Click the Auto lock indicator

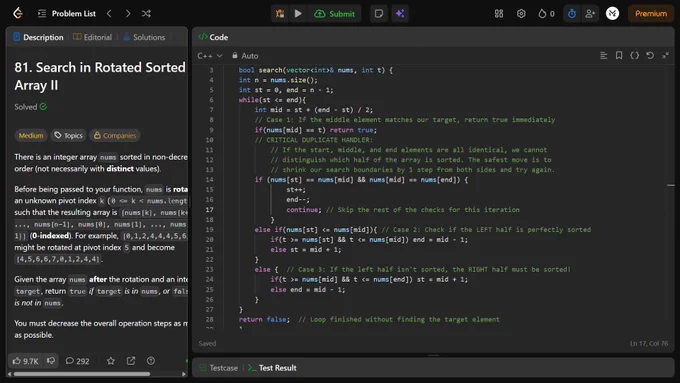245,56
